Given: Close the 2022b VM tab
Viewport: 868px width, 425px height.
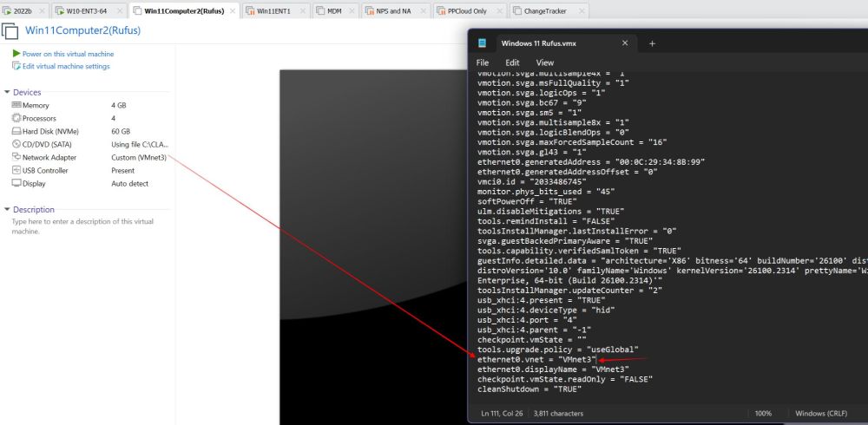Looking at the screenshot, I should pyautogui.click(x=43, y=11).
